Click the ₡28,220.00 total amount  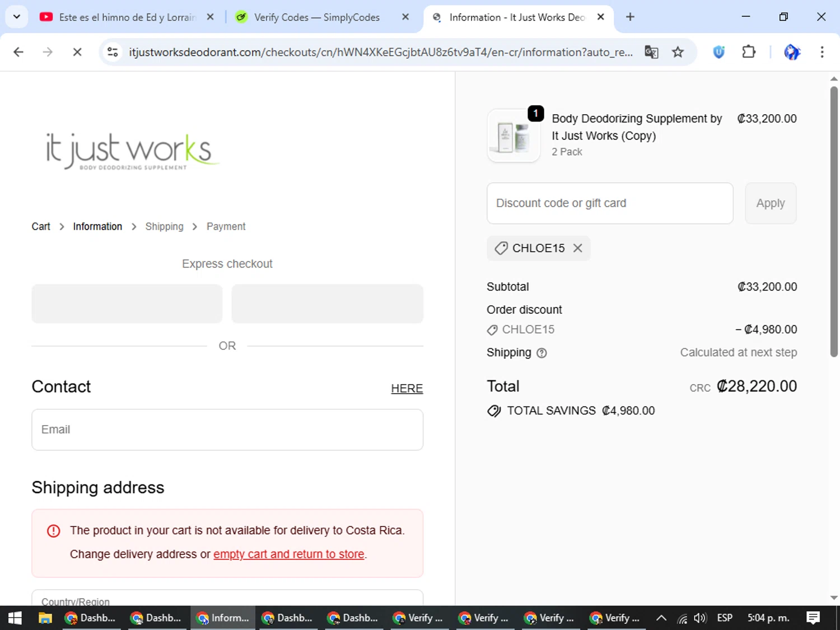(757, 386)
